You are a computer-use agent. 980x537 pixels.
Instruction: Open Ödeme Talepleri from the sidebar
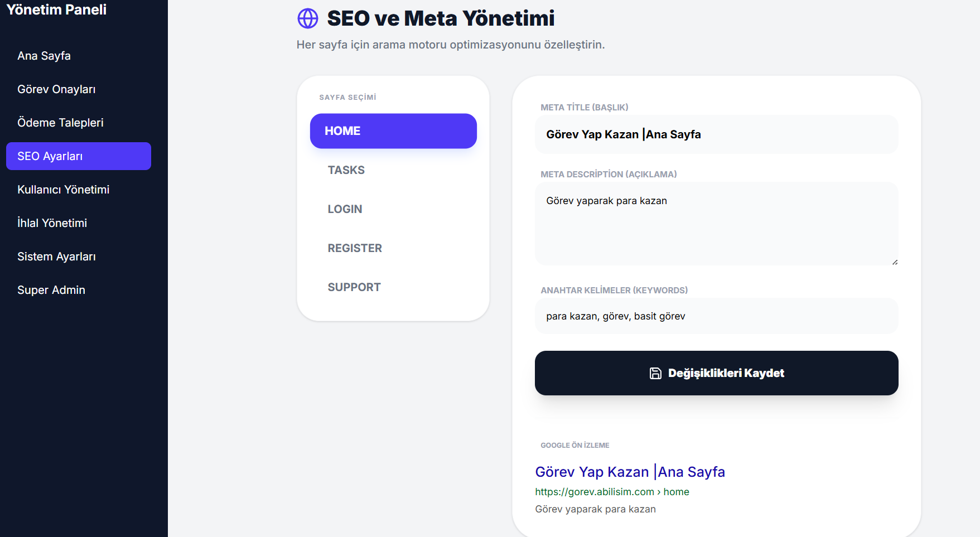60,123
